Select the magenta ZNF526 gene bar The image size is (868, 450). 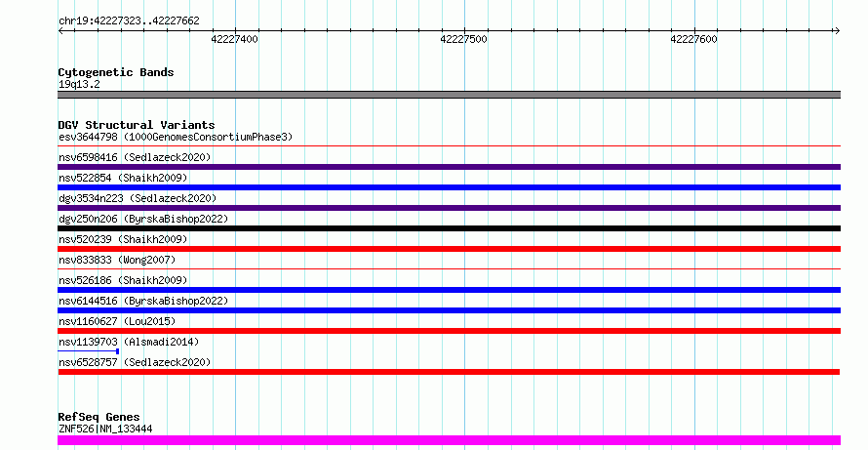(449, 440)
